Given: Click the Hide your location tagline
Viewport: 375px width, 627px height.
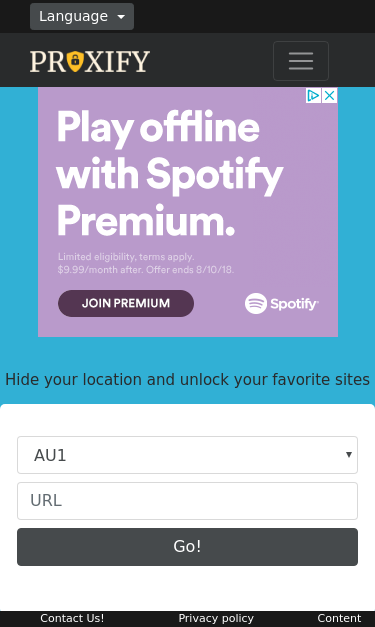Looking at the screenshot, I should click(188, 379).
